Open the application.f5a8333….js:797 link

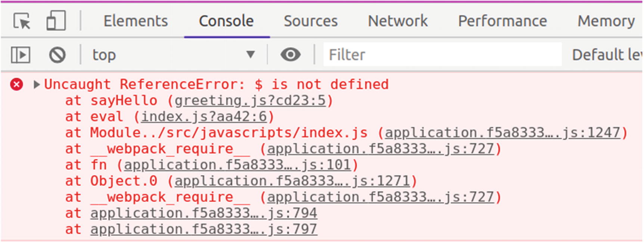tap(204, 229)
